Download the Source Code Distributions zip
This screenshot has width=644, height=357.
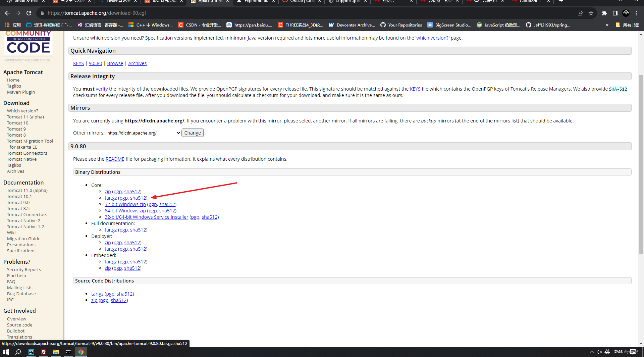[x=94, y=300]
